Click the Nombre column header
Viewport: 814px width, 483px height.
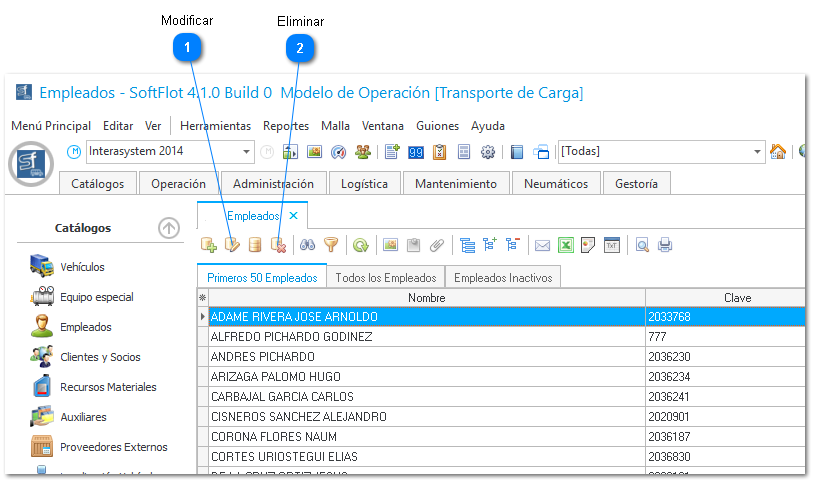(426, 297)
